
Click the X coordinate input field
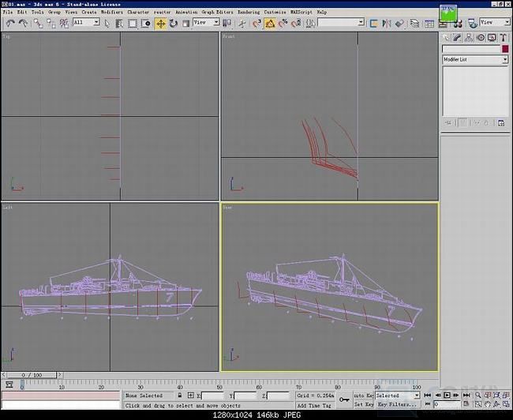click(212, 396)
